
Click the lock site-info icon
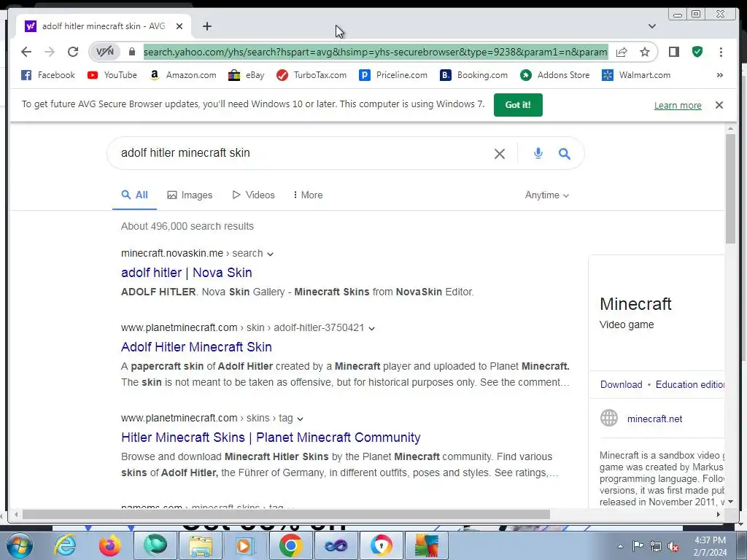click(132, 52)
